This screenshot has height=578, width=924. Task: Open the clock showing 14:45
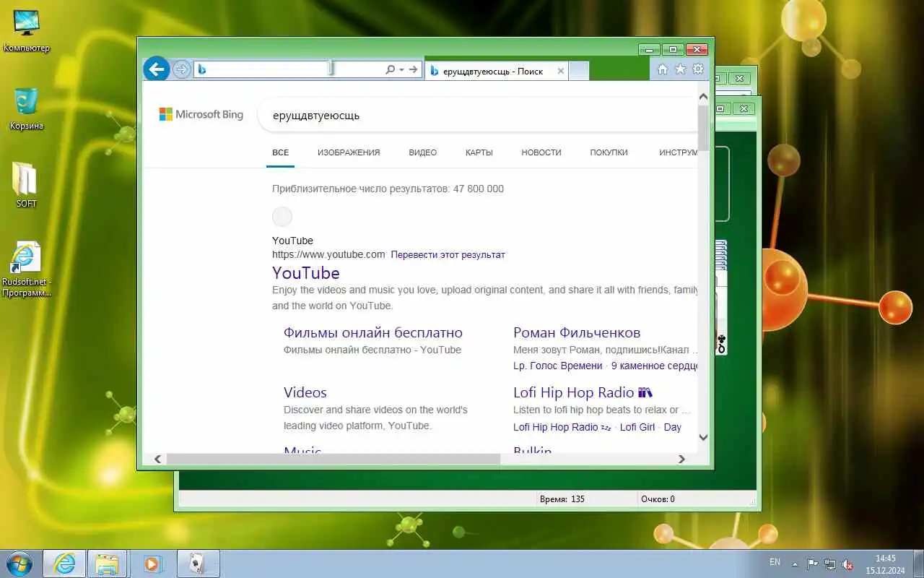click(x=885, y=564)
